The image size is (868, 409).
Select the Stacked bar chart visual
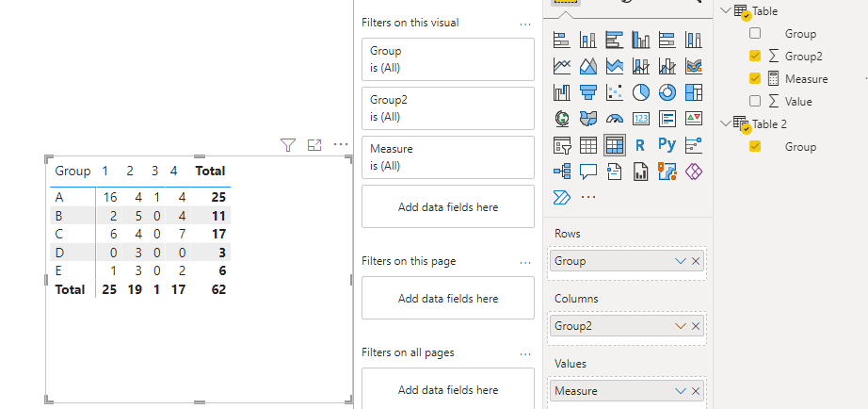561,40
